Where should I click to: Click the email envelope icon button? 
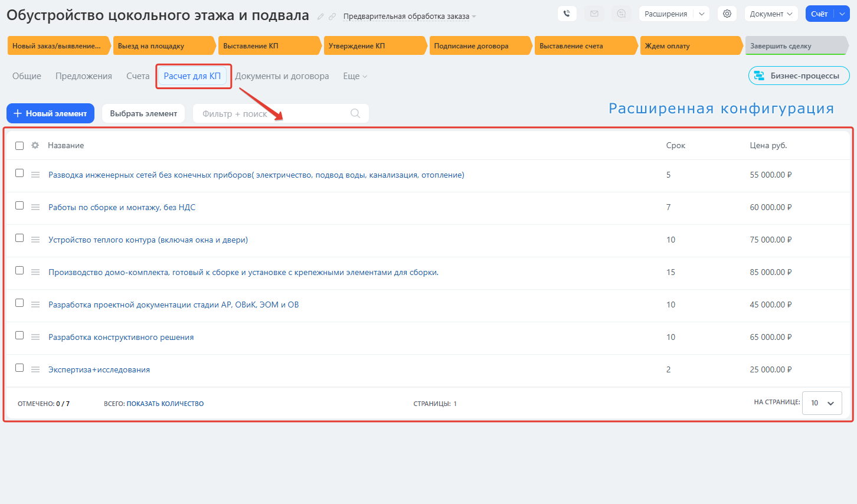(594, 14)
